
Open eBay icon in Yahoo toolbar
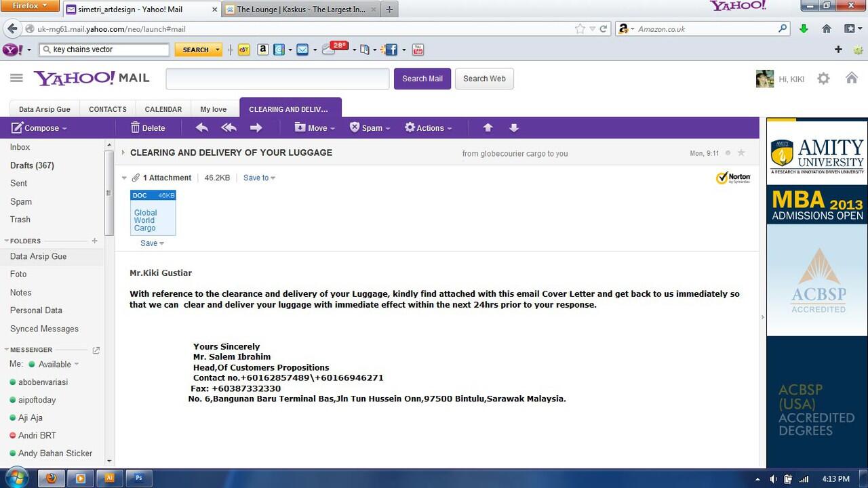click(243, 49)
